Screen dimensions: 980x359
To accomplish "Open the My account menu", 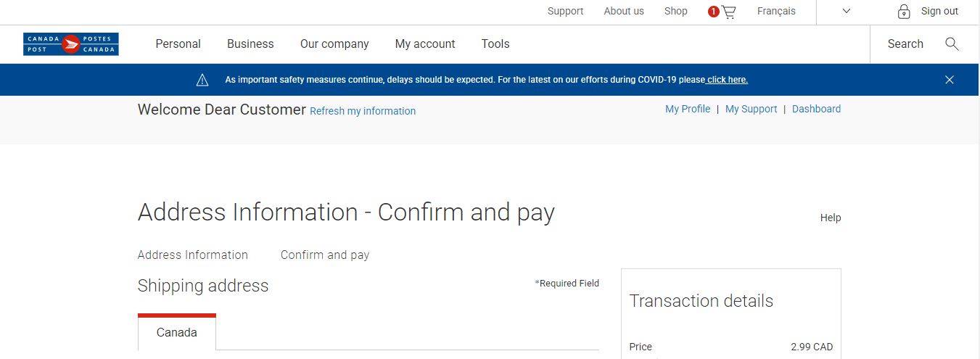I will 425,44.
